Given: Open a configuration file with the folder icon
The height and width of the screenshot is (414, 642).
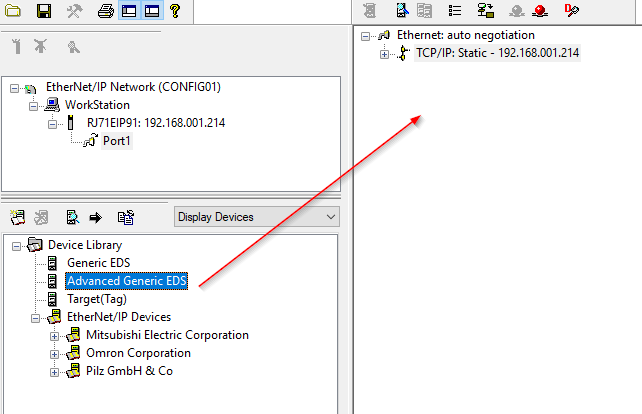Looking at the screenshot, I should point(13,11).
